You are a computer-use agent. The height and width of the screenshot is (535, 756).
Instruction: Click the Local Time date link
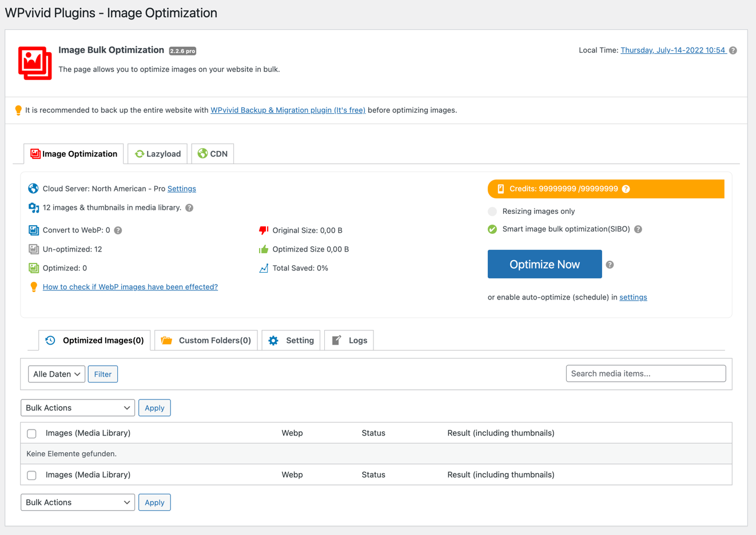pos(674,50)
